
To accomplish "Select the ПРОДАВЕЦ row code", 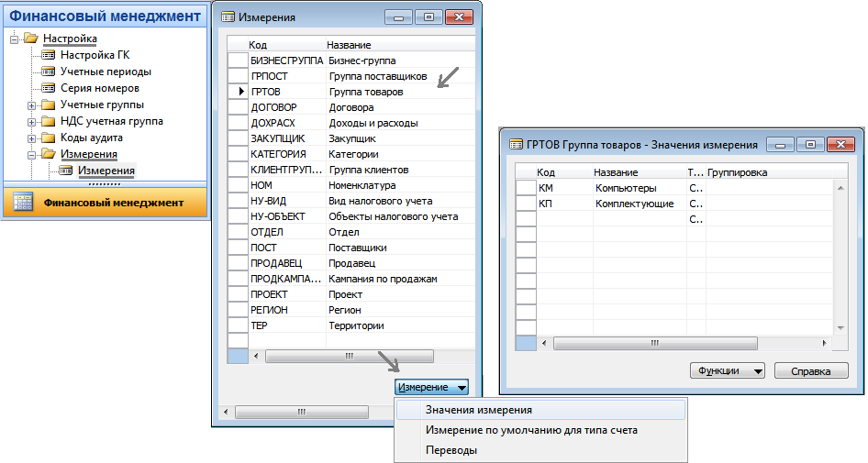I will click(287, 263).
